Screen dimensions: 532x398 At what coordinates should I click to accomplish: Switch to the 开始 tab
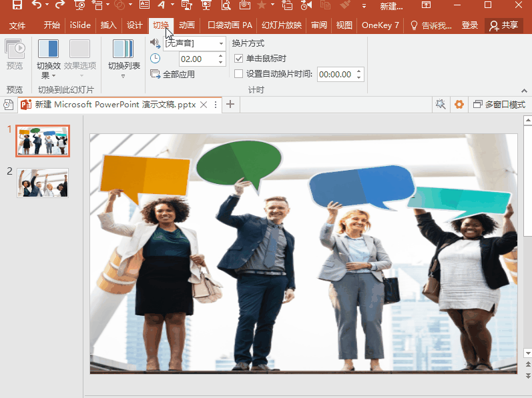[x=51, y=25]
